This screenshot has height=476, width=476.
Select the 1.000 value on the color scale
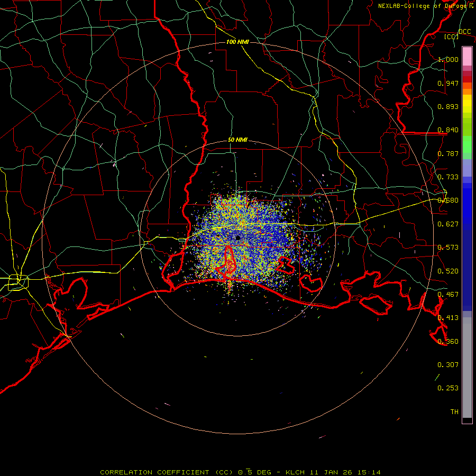click(448, 59)
